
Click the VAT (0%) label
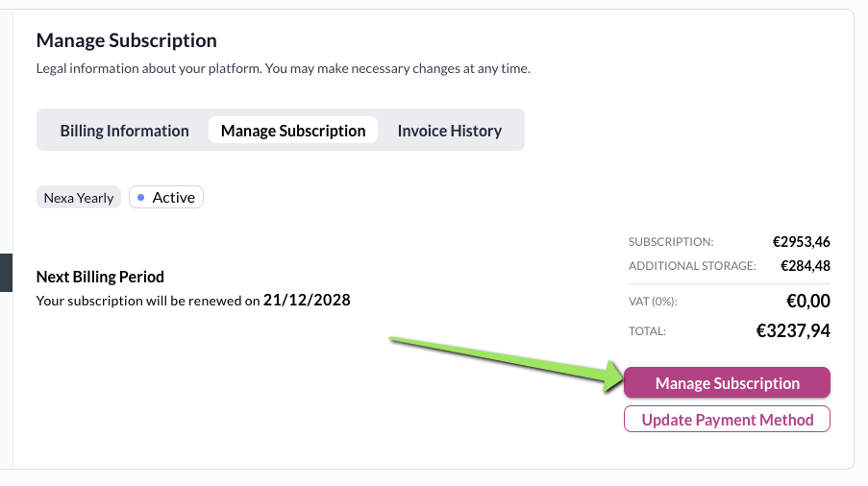[653, 302]
